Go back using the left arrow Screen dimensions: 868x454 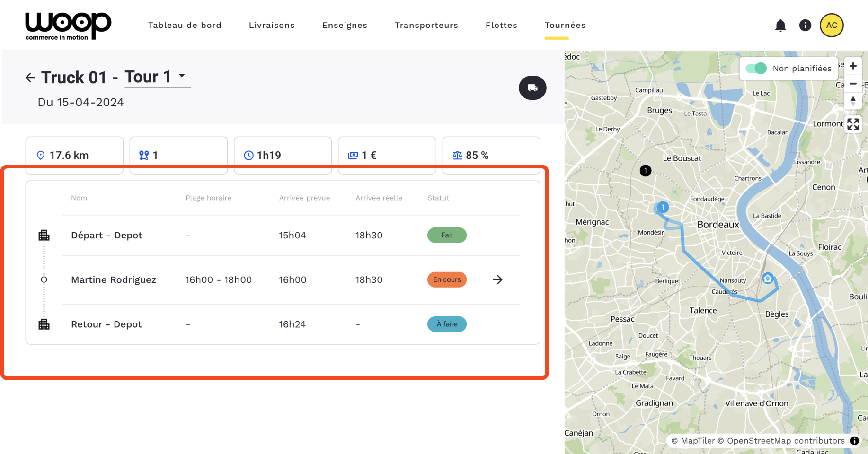[x=30, y=78]
